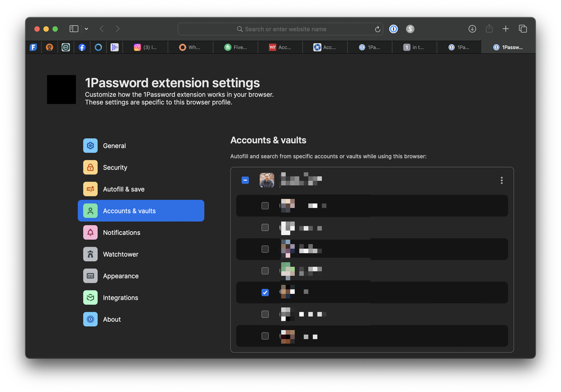Open the account three-dot options menu

coord(501,180)
